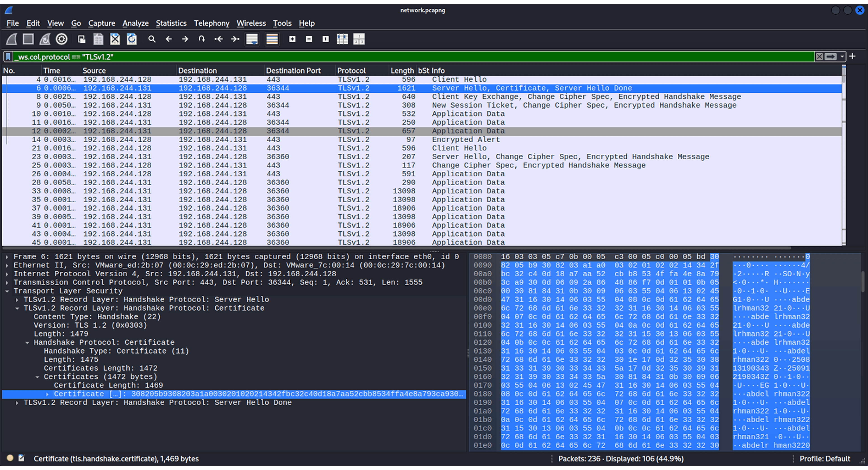
Task: Zoom in on packets with the plus icon
Action: point(292,39)
